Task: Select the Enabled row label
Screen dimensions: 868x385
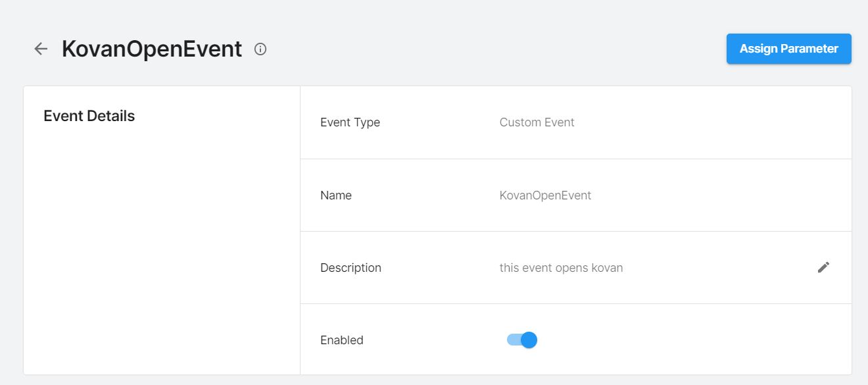Action: point(341,340)
